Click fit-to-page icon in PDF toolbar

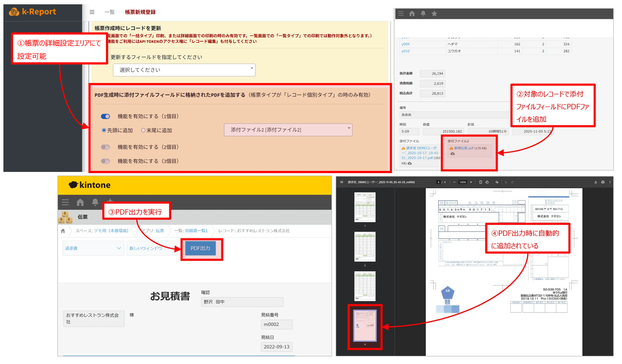coord(480,182)
